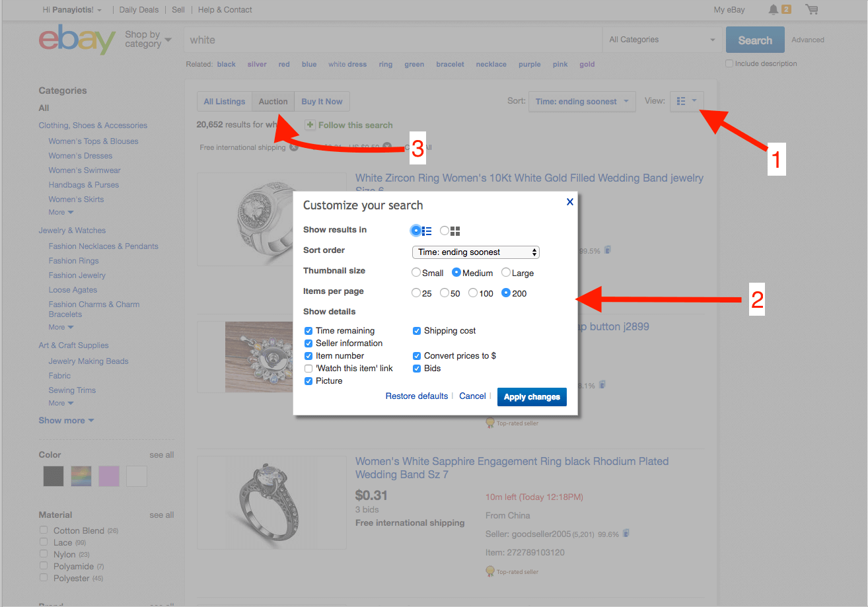Click the blue Search button
Screen dimensions: 868x607
coord(755,40)
